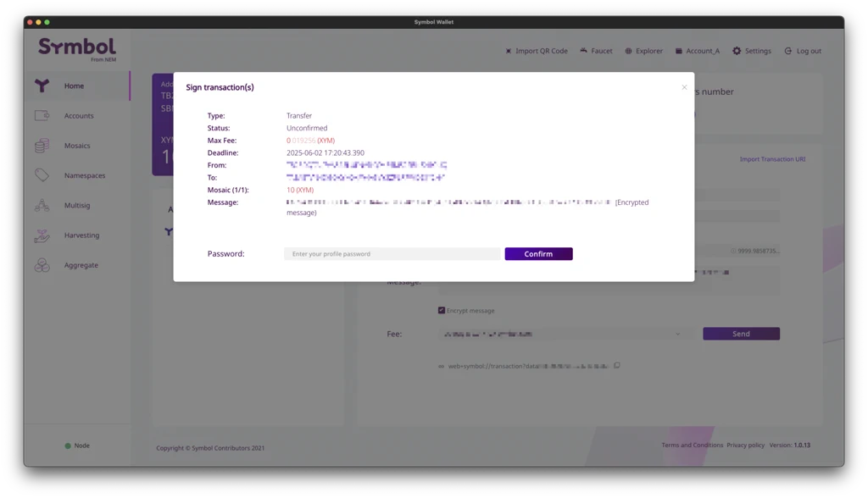This screenshot has width=868, height=498.
Task: Click the Settings label in header
Action: pyautogui.click(x=758, y=51)
